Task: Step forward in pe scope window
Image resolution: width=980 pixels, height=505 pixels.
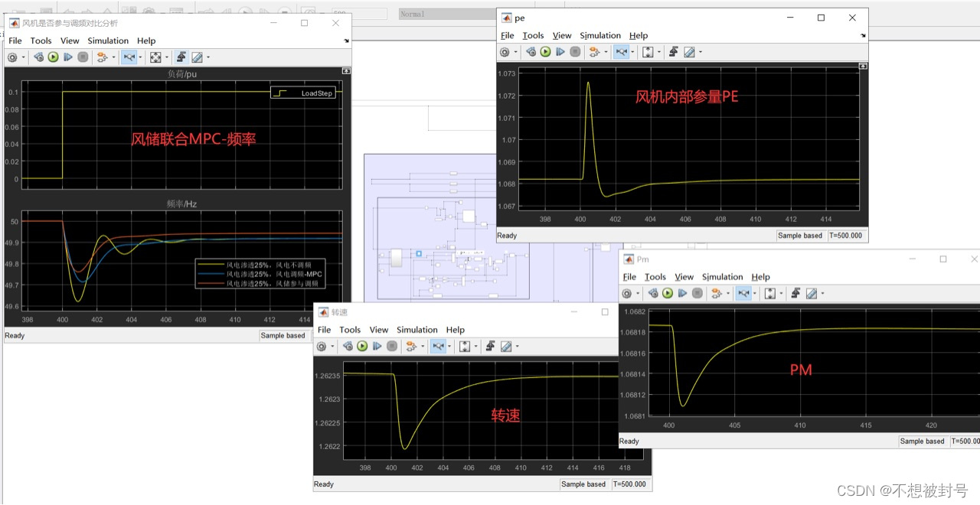Action: point(560,52)
